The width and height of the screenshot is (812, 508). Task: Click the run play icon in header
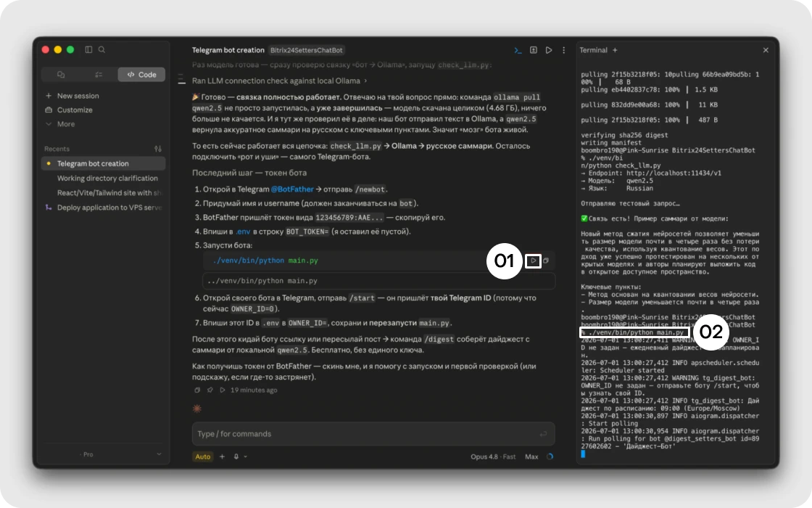click(x=549, y=50)
